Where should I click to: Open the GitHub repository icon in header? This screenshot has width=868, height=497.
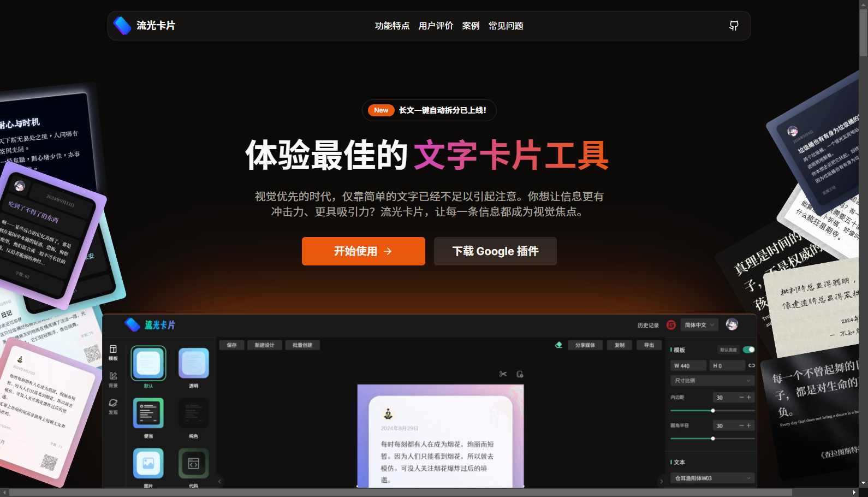coord(734,26)
